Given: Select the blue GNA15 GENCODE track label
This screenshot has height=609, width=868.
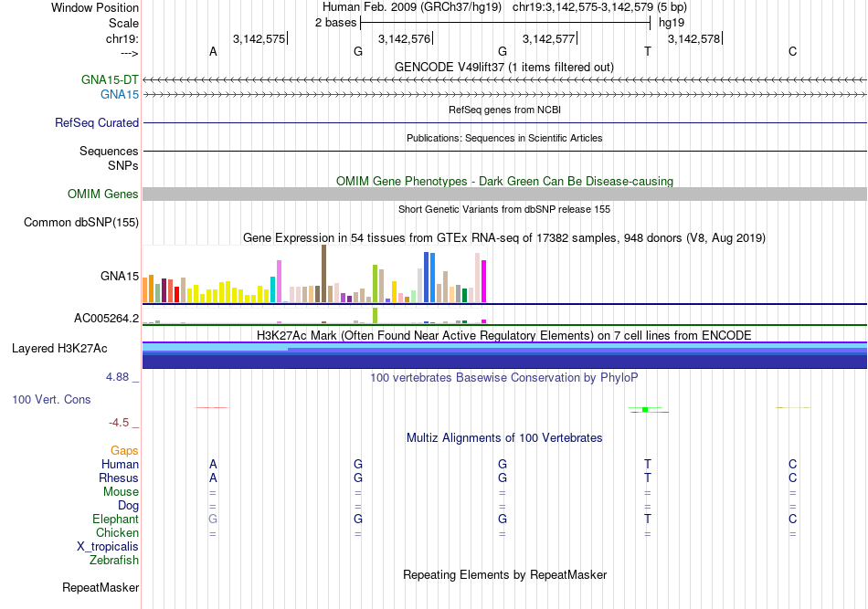Looking at the screenshot, I should [x=120, y=95].
